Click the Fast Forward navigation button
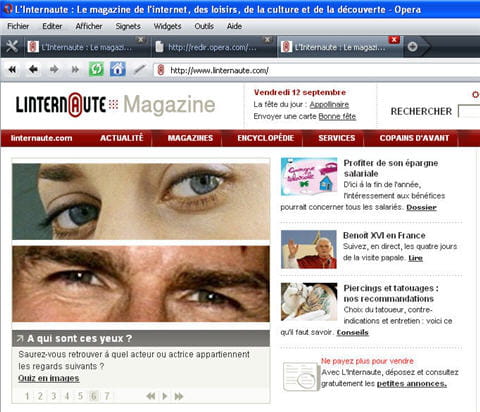 point(75,69)
